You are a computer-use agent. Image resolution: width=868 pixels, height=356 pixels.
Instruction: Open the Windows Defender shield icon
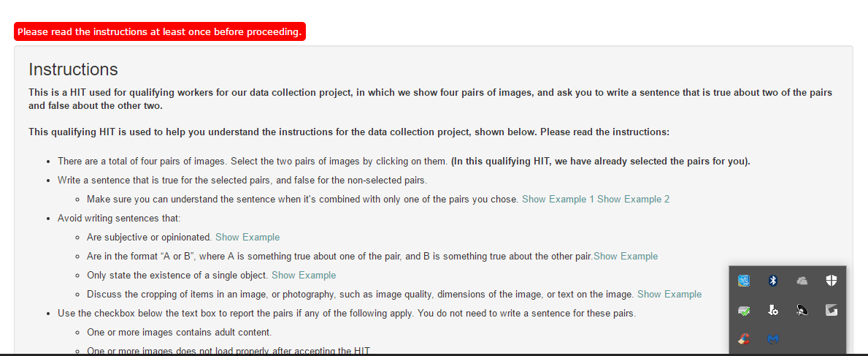[x=831, y=281]
